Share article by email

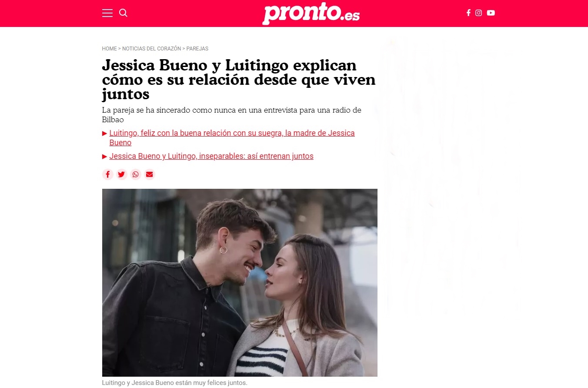click(150, 174)
